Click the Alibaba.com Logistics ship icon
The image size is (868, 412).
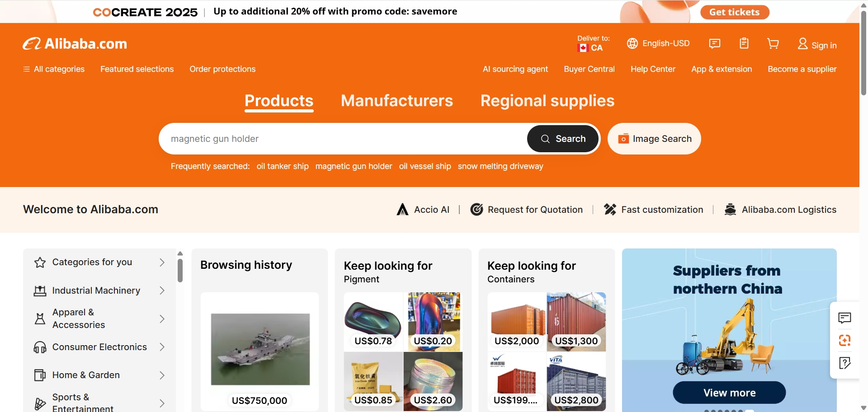[730, 210]
